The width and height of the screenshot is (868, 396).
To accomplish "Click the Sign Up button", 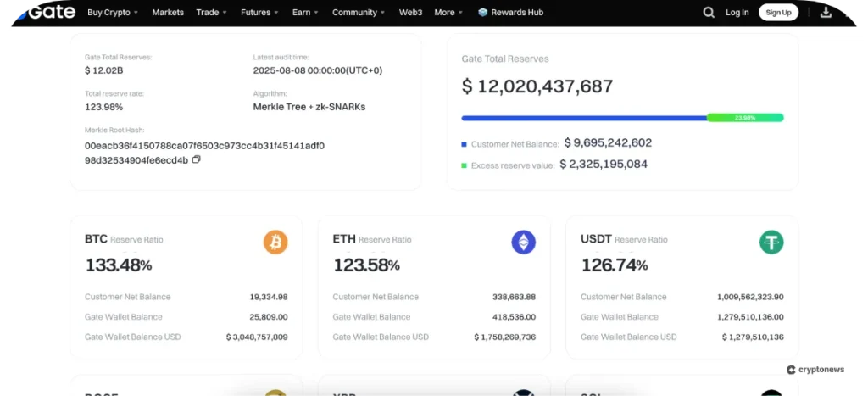I will [778, 12].
